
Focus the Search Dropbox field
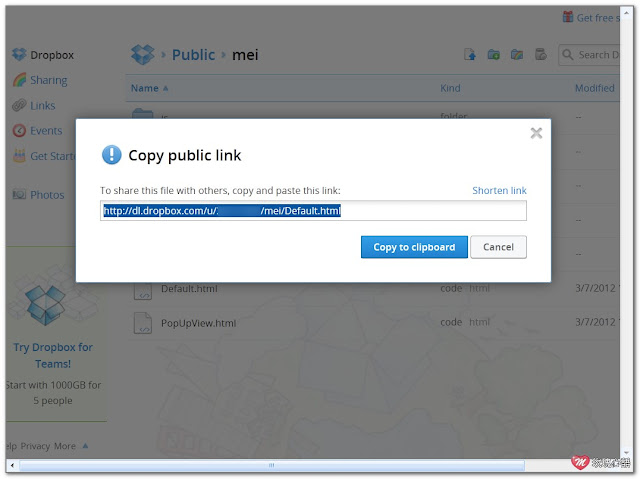click(589, 55)
